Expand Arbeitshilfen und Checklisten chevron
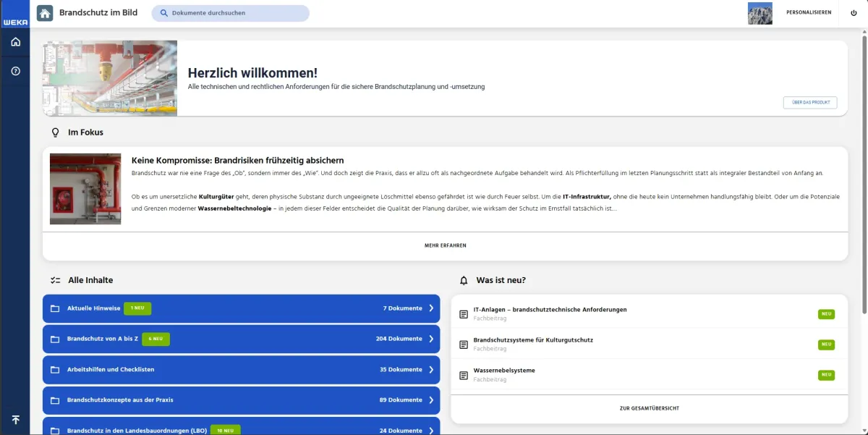The height and width of the screenshot is (435, 868). (x=431, y=369)
